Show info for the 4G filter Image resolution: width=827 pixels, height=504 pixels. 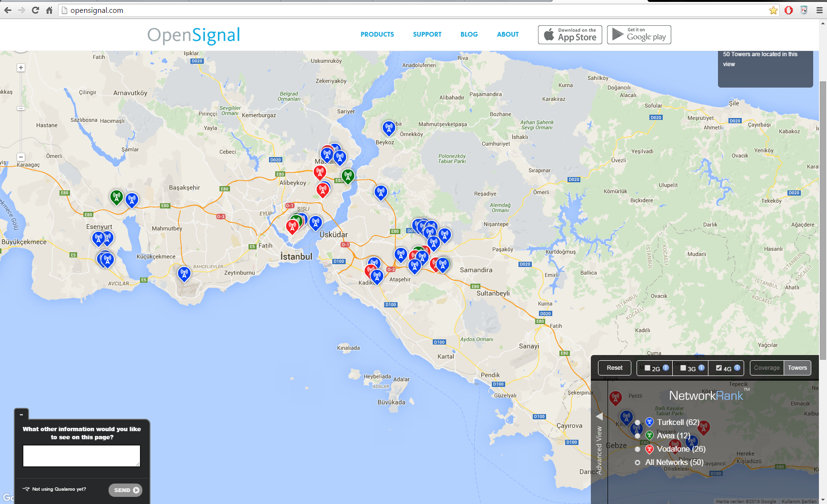coord(737,367)
